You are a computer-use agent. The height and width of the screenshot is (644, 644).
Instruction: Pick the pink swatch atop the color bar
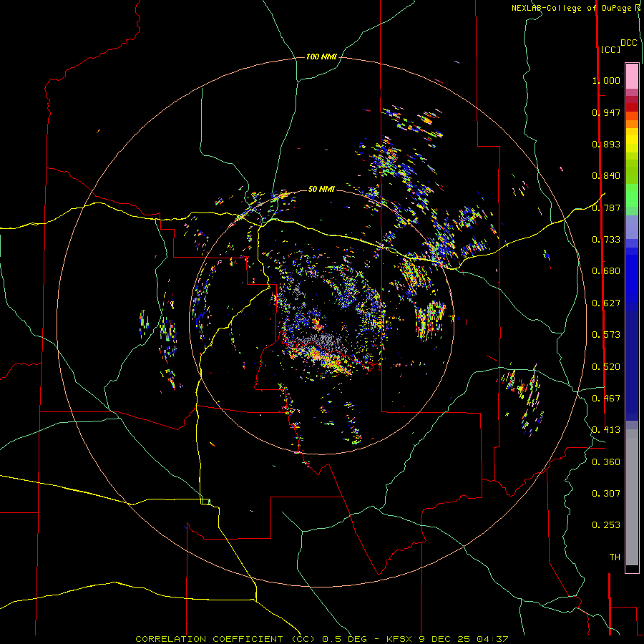click(x=632, y=76)
